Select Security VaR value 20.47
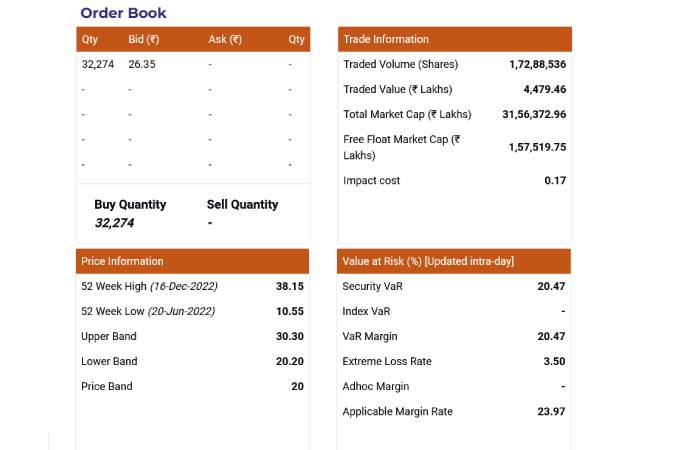This screenshot has height=450, width=700. coord(551,286)
